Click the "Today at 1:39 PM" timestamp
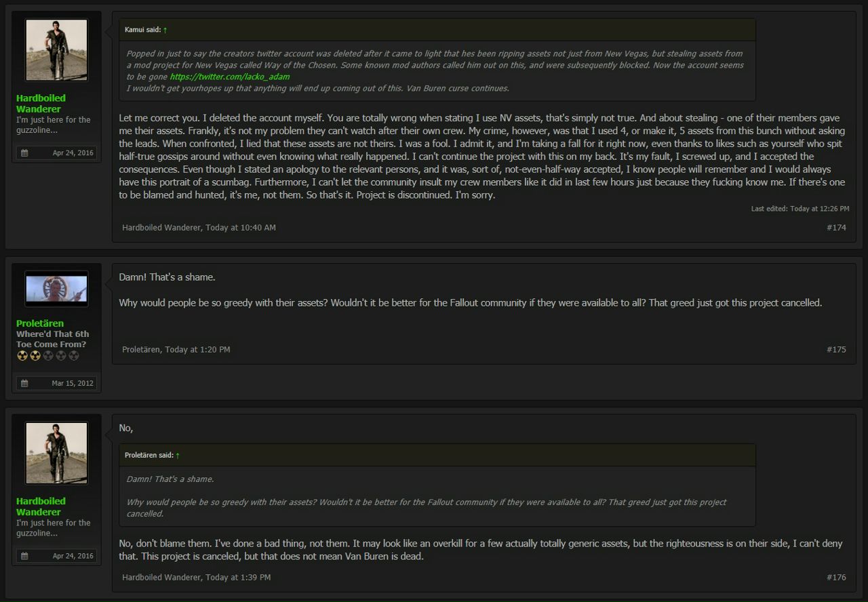 (x=237, y=578)
